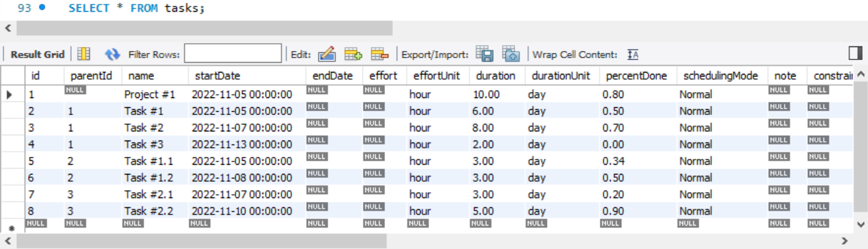Click the SQL editor horizontal scrollbar left arrow
Viewport: 868px width, 249px height.
(x=8, y=28)
